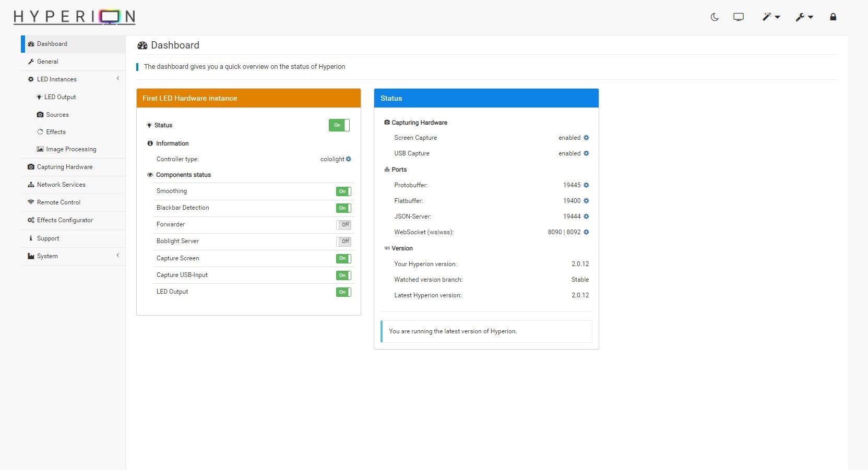Viewport: 868px width, 470px height.
Task: Click the gear icon beside Screen Capture
Action: tap(586, 138)
